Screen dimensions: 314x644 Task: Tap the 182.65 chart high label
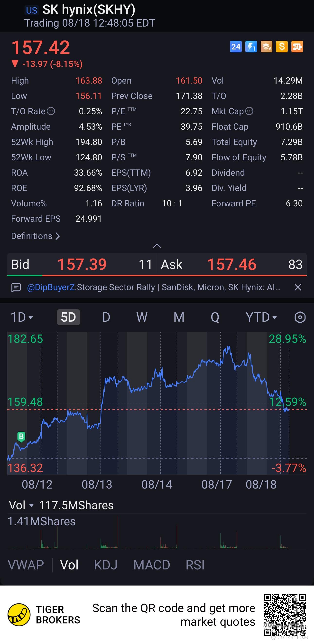click(x=25, y=339)
